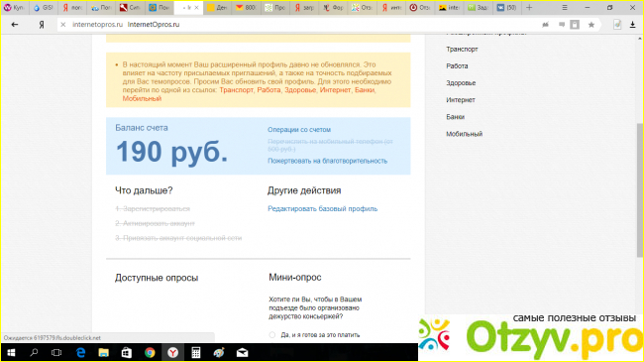Click struck-through 'Привязать аккаунт социальной сети' step
This screenshot has width=644, height=362.
coord(182,238)
